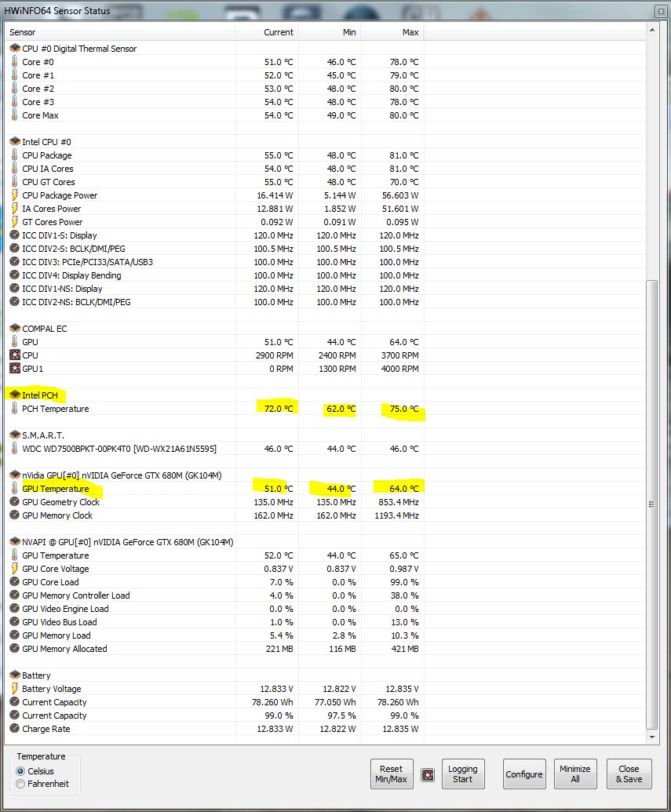This screenshot has width=671, height=812.
Task: Click Close & Save button
Action: click(629, 774)
